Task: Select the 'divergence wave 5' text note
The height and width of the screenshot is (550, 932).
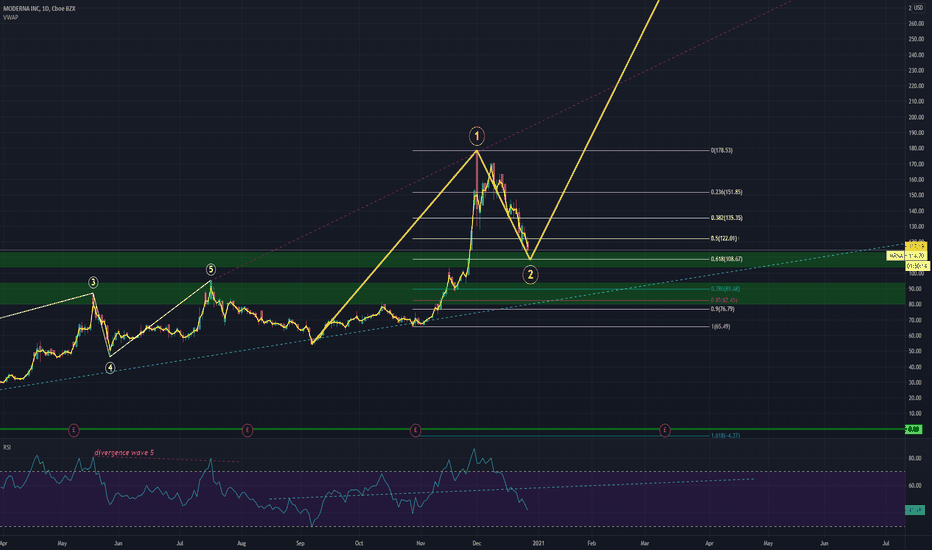Action: point(124,452)
